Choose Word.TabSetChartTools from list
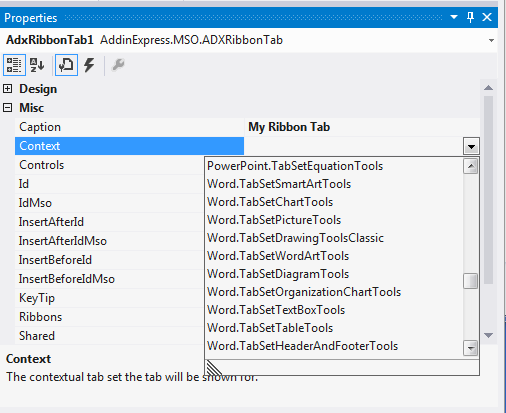 coord(334,202)
